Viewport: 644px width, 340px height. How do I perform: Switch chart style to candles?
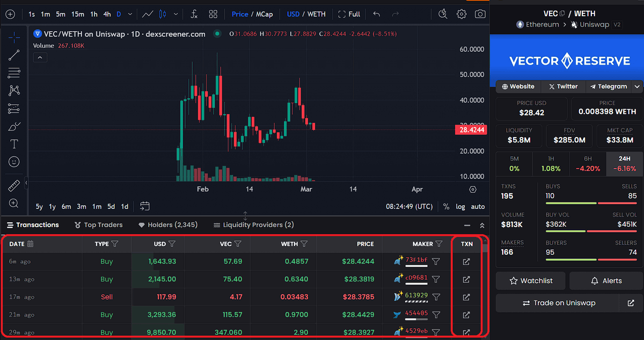pyautogui.click(x=163, y=14)
